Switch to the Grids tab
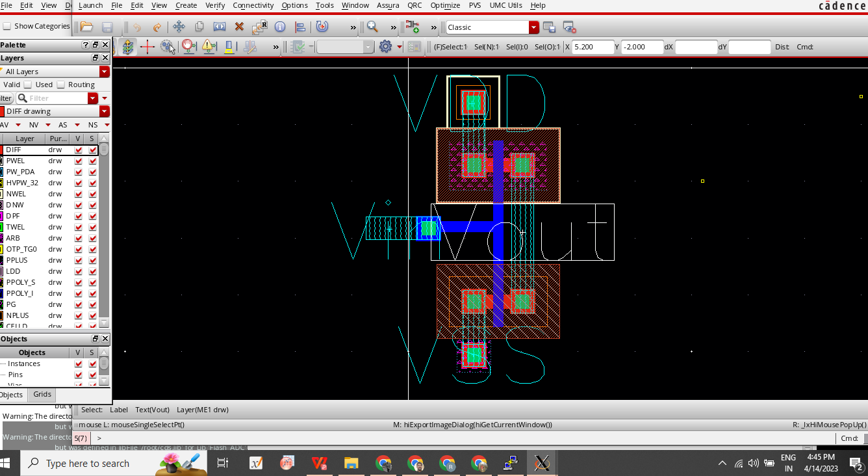The width and height of the screenshot is (868, 476). (42, 394)
